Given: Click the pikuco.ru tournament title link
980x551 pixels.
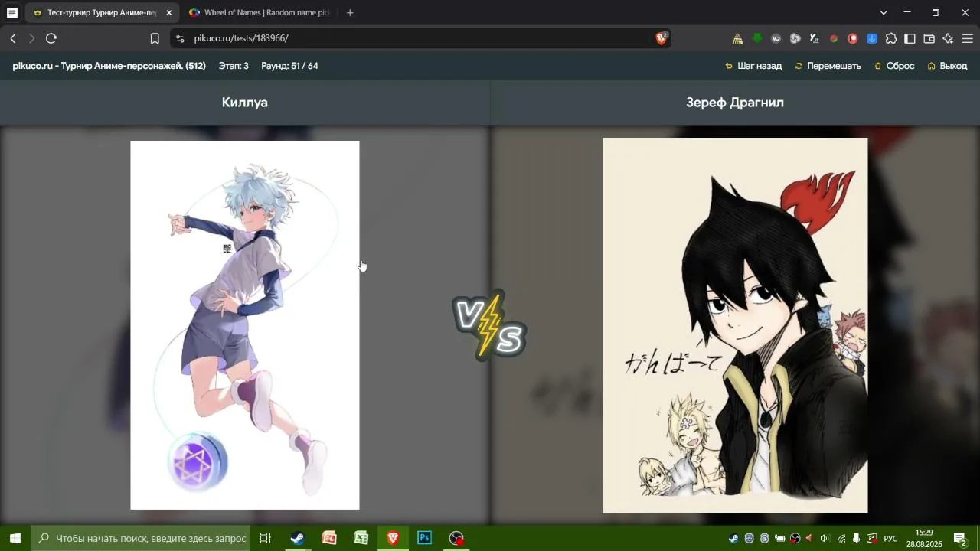Looking at the screenshot, I should coord(109,66).
